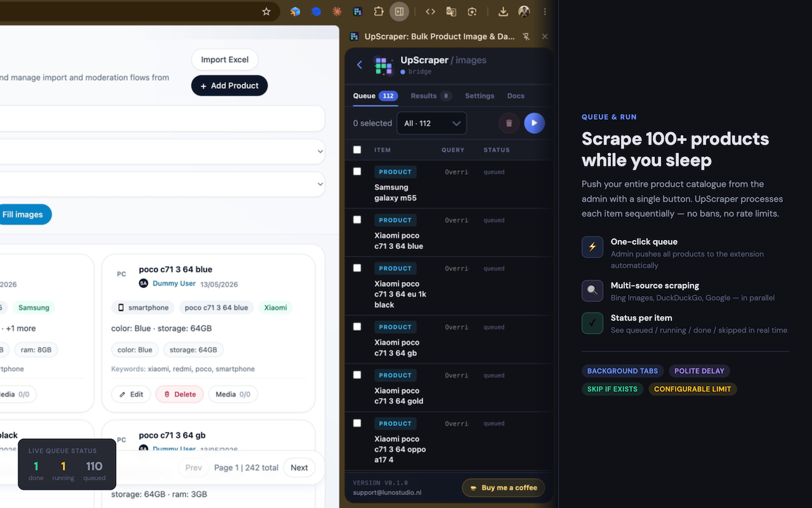Open the 'All · 112' filter dropdown
This screenshot has width=812, height=508.
tap(432, 123)
